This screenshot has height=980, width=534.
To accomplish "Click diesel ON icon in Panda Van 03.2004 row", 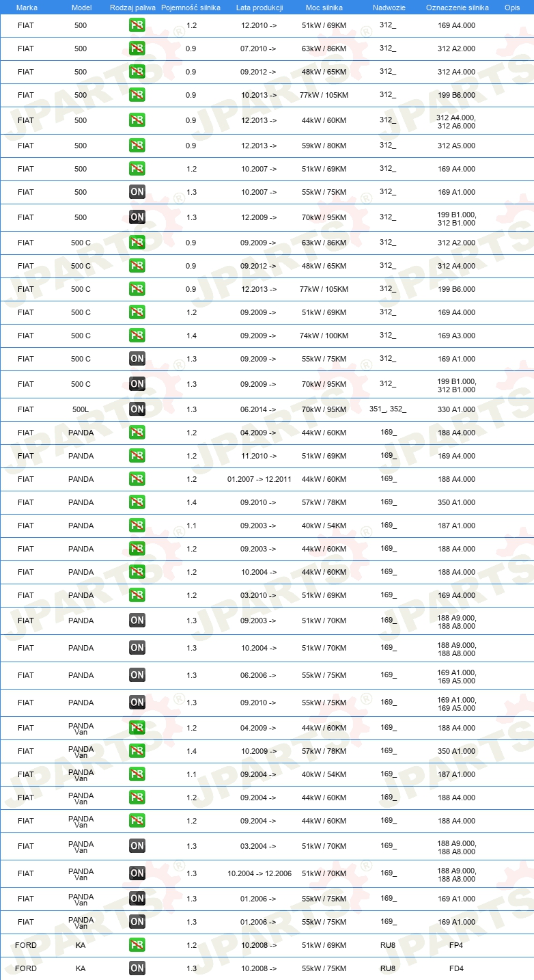I will click(137, 846).
